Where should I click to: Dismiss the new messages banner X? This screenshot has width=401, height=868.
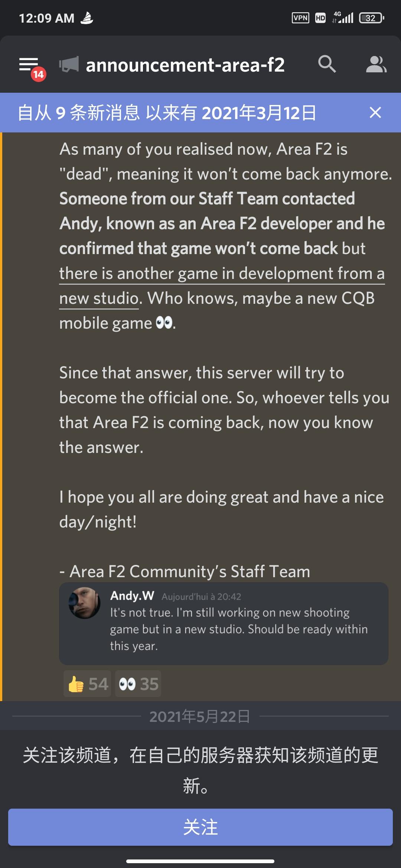[x=375, y=112]
